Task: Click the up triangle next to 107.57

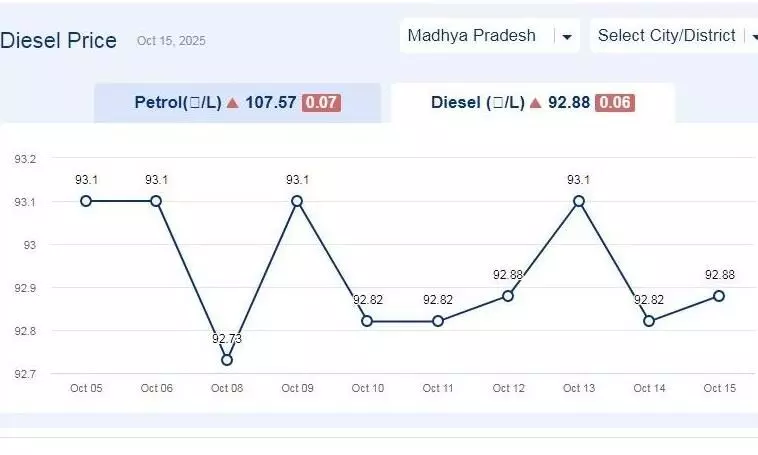Action: click(x=232, y=103)
